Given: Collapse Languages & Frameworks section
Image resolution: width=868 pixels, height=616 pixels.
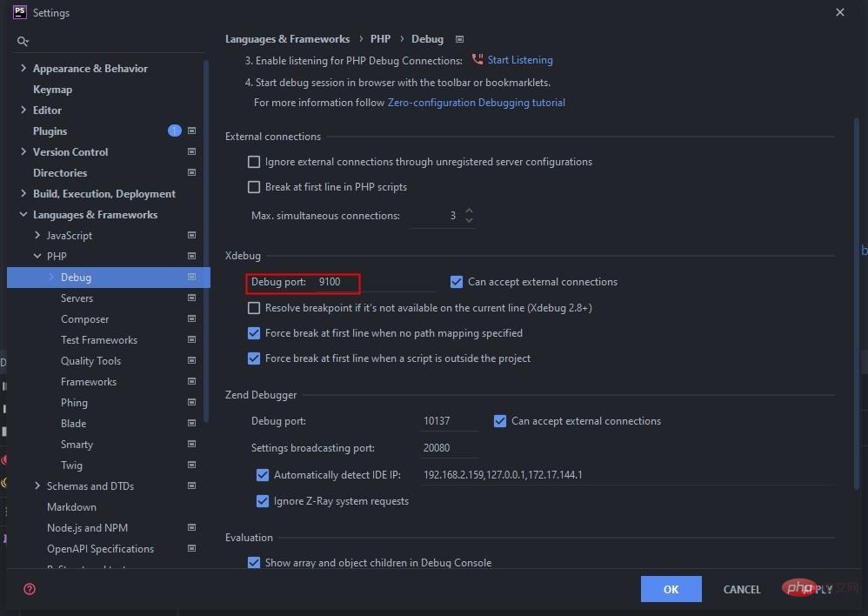Looking at the screenshot, I should pyautogui.click(x=23, y=214).
